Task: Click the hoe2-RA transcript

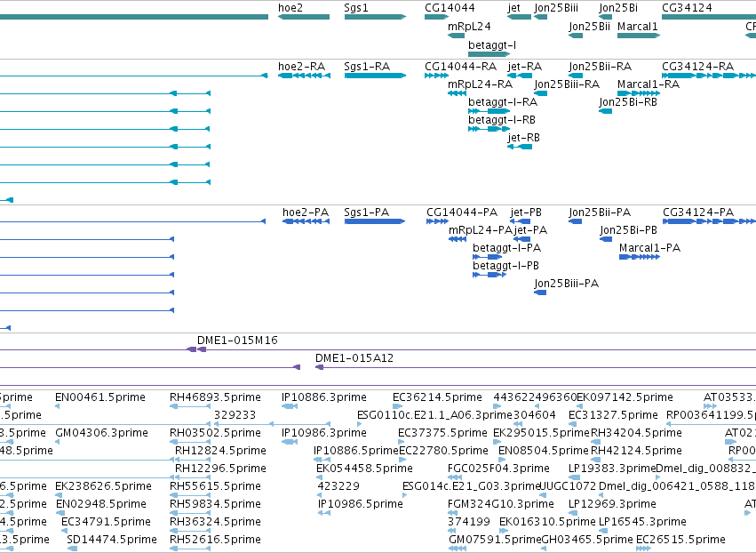Action: 304,76
